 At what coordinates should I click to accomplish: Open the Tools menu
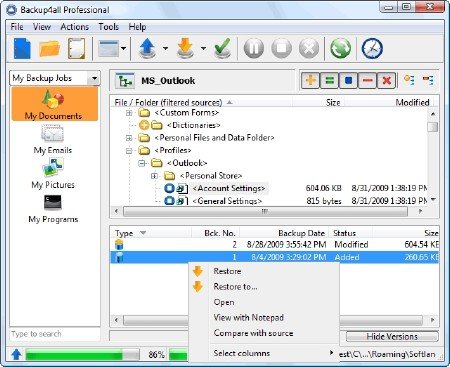click(x=109, y=27)
